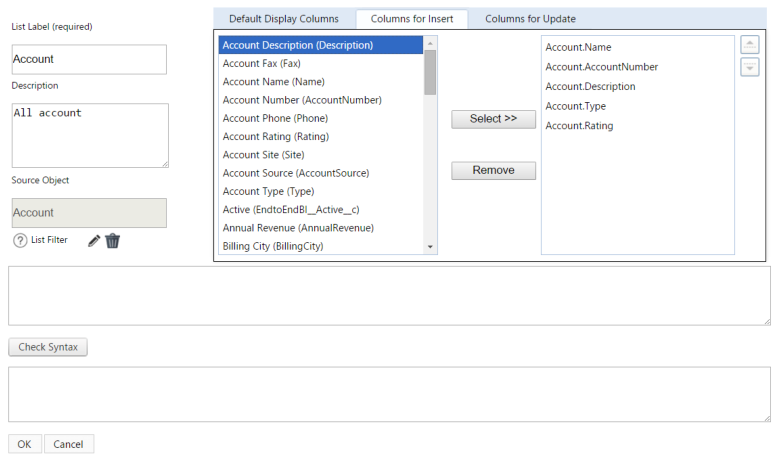Click the available columns scrollbar down arrow
Viewport: 775px width, 459px height.
(x=430, y=247)
